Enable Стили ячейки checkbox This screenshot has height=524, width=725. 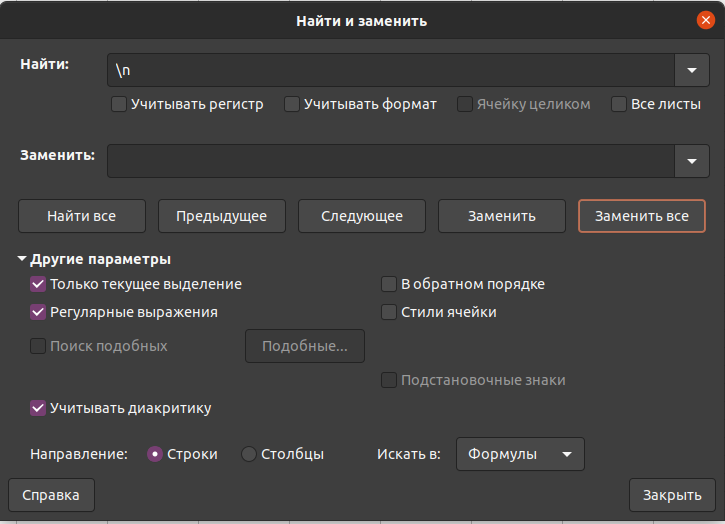coord(389,312)
